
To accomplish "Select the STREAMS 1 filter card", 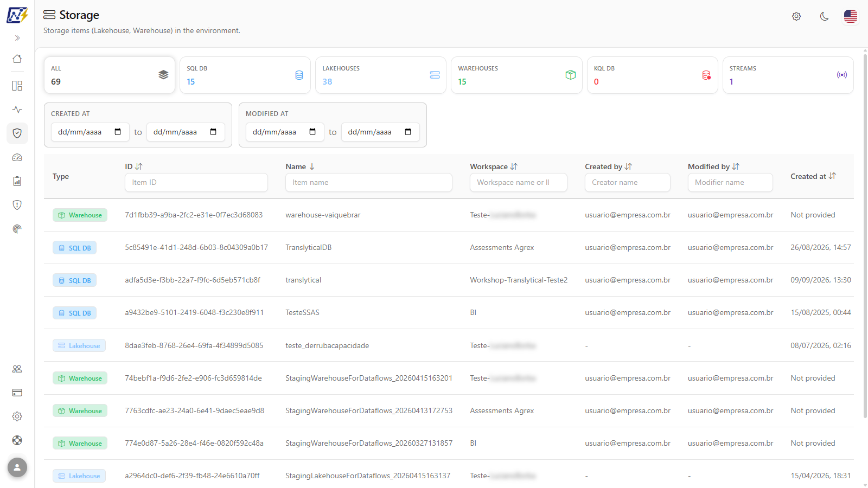I will (788, 75).
